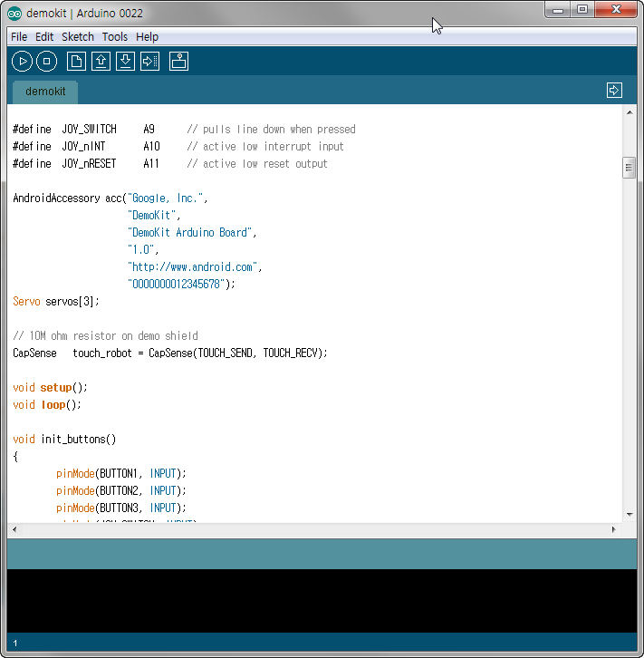Image resolution: width=644 pixels, height=658 pixels.
Task: Click the void init_buttons() line
Action: 64,440
